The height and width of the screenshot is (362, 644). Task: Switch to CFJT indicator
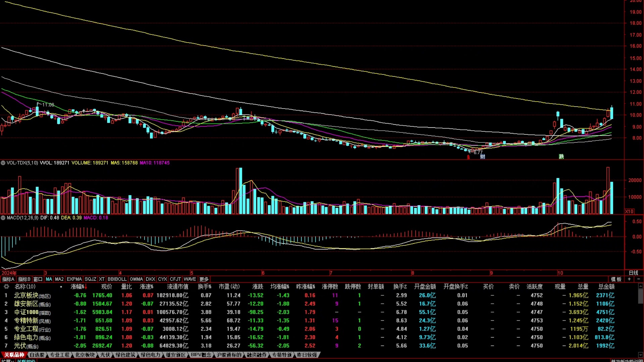pos(175,279)
